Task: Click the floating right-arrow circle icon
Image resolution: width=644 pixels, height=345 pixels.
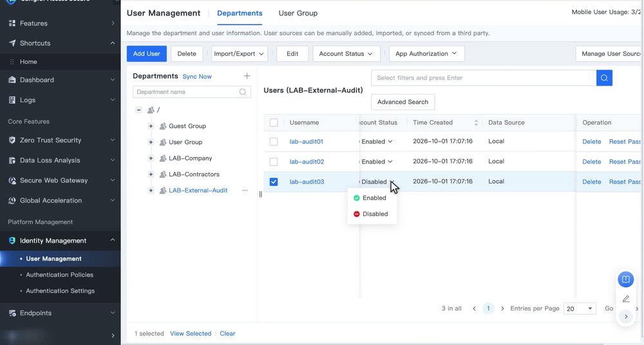Action: coord(625,317)
